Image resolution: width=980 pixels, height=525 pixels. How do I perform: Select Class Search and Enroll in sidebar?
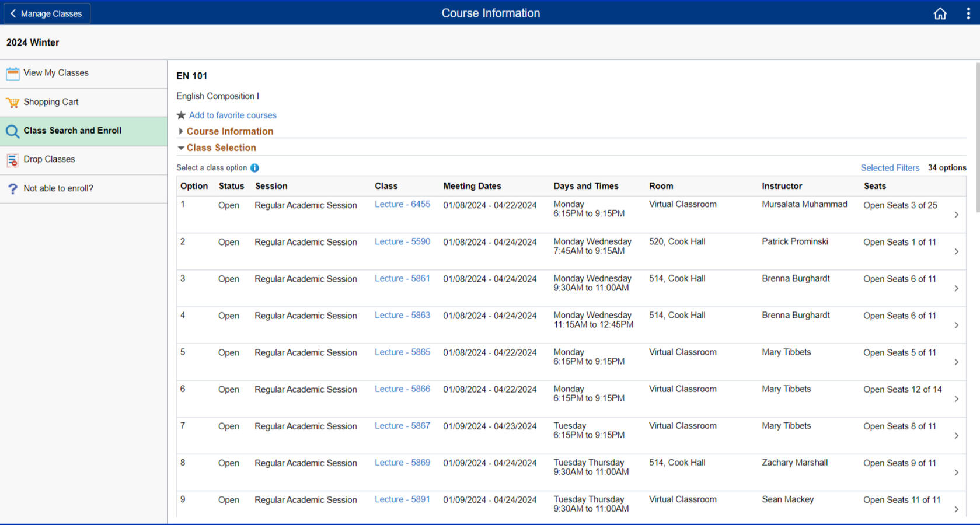click(x=72, y=131)
